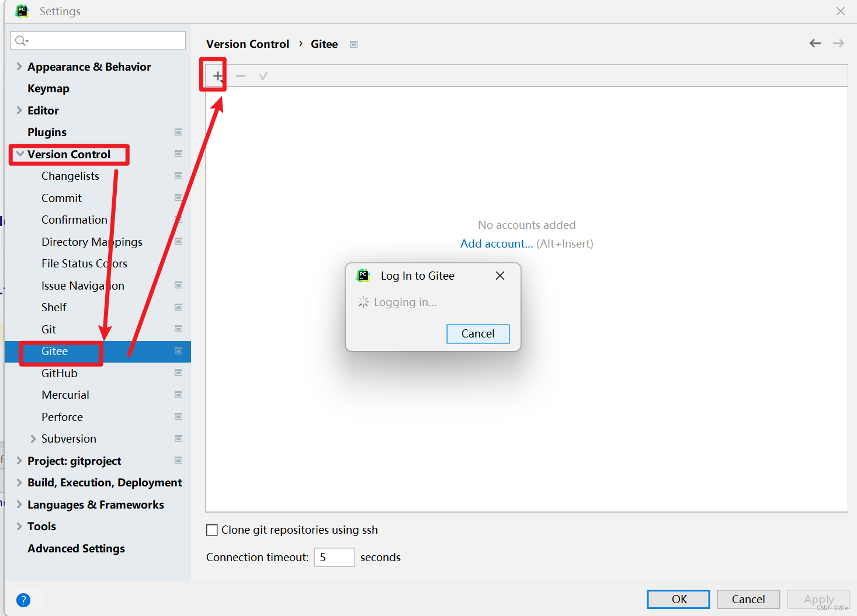Click the Add account... link

point(497,243)
